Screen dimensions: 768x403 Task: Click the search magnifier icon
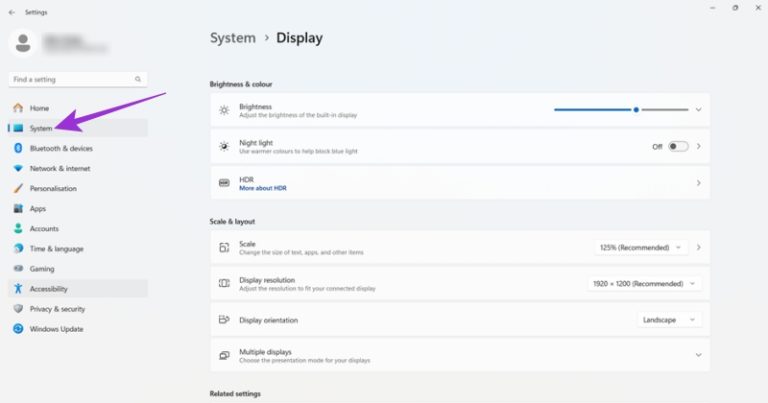[x=139, y=79]
